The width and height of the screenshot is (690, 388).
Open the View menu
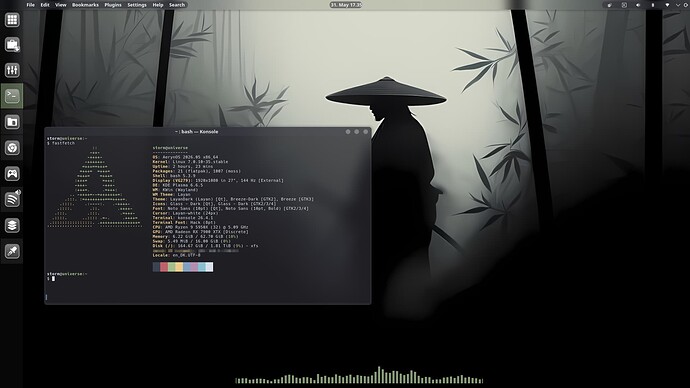pyautogui.click(x=61, y=5)
